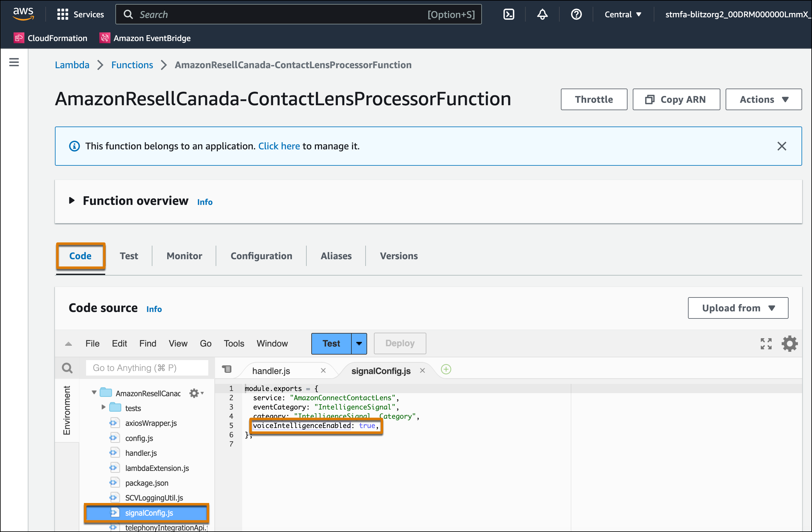Open SCVLoggingUtil.js in file tree
This screenshot has width=812, height=532.
click(x=154, y=498)
